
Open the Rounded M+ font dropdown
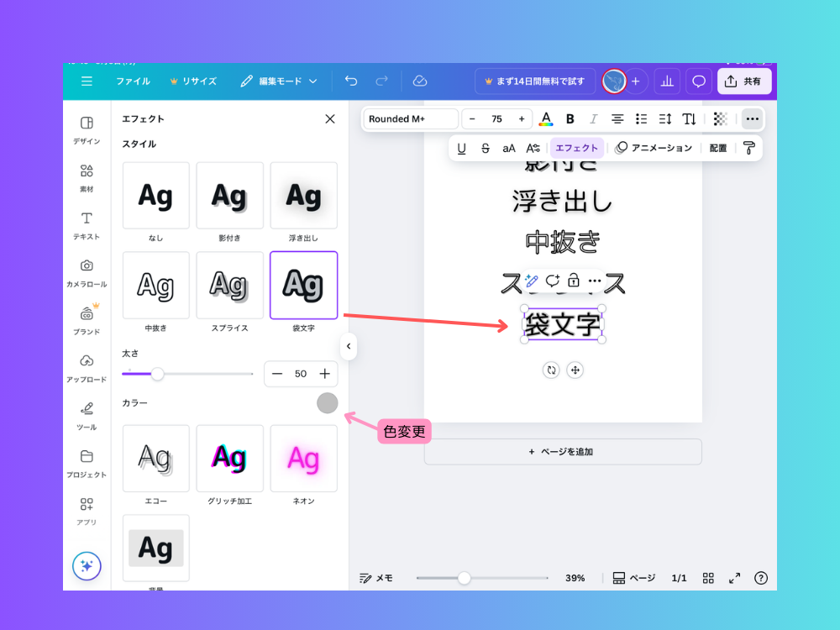pyautogui.click(x=410, y=118)
